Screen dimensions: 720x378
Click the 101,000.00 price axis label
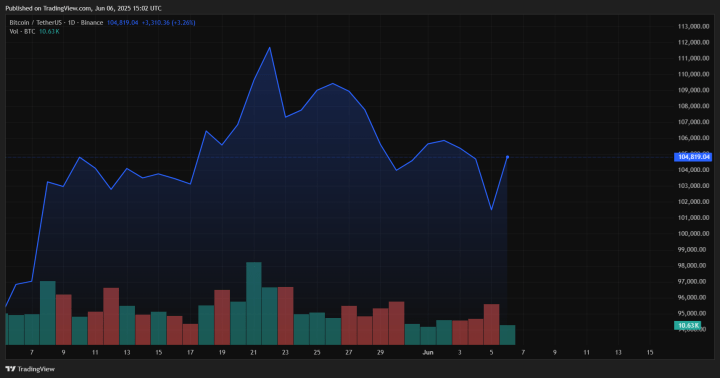[693, 218]
